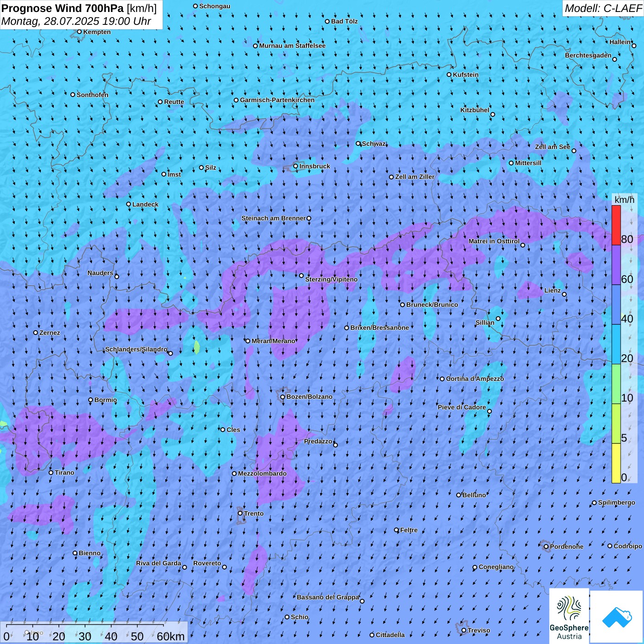Click the '30' scale bar label
The width and height of the screenshot is (644, 644).
coord(85,637)
